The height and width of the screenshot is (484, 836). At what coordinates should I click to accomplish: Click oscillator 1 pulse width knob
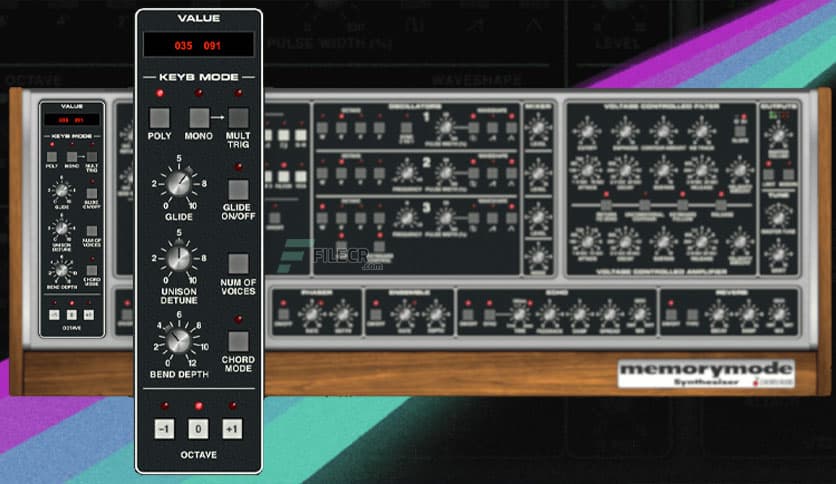445,128
